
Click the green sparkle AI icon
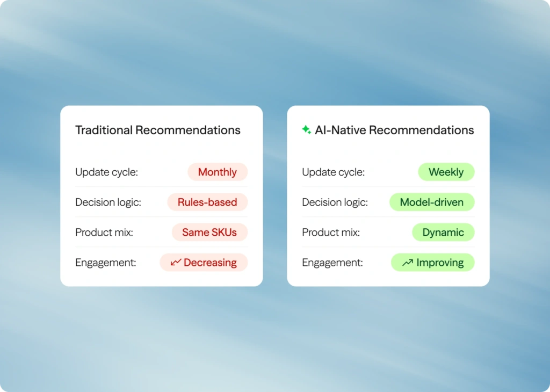[306, 130]
